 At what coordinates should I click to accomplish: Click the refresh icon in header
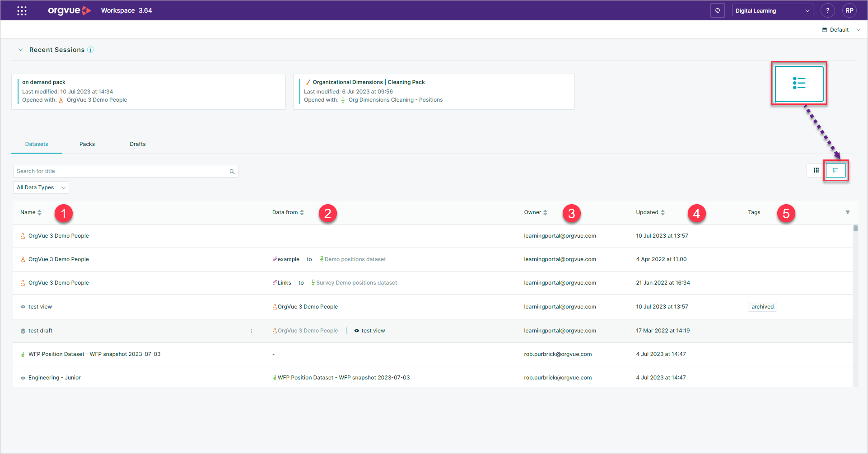[x=717, y=10]
